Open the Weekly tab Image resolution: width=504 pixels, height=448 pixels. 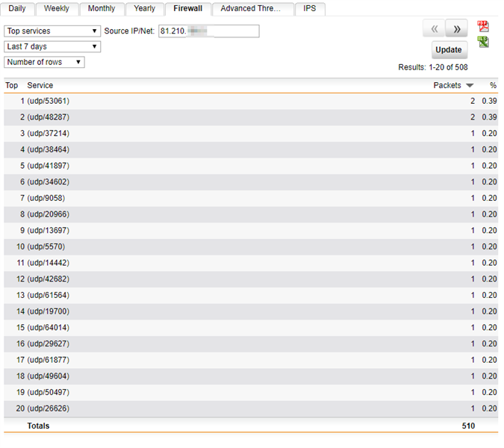click(57, 9)
